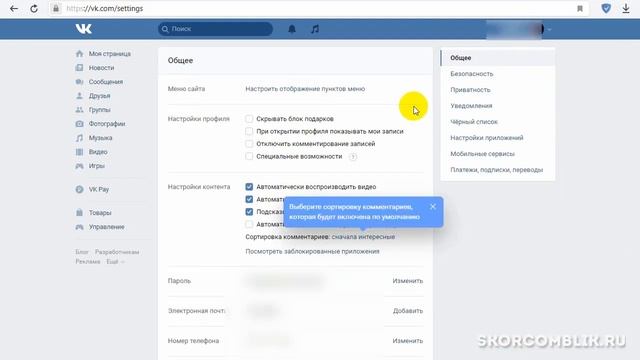Image resolution: width=640 pixels, height=360 pixels.
Task: Open browser downloads arrow icon
Action: coord(626,8)
